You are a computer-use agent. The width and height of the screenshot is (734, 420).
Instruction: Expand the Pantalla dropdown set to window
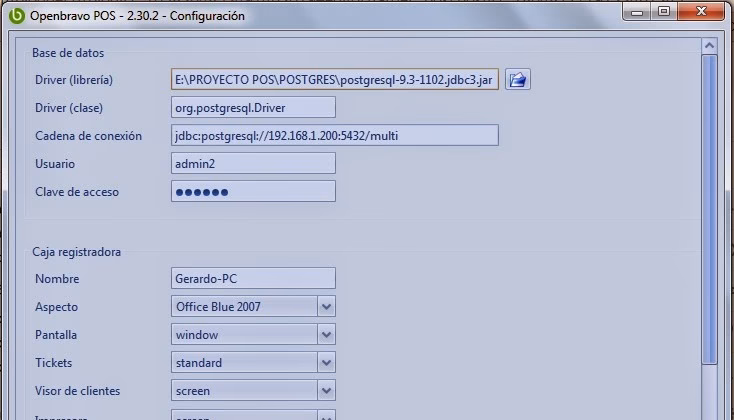coord(253,334)
